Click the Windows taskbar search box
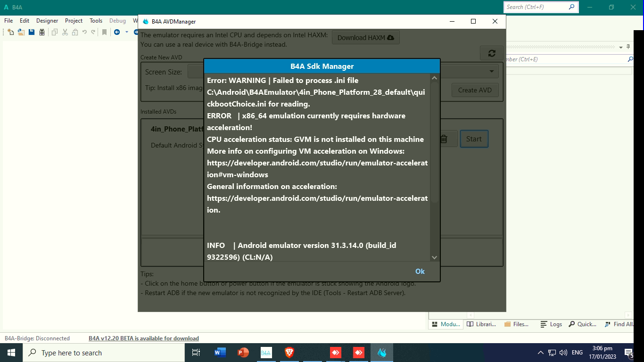This screenshot has height=362, width=644. pyautogui.click(x=103, y=353)
